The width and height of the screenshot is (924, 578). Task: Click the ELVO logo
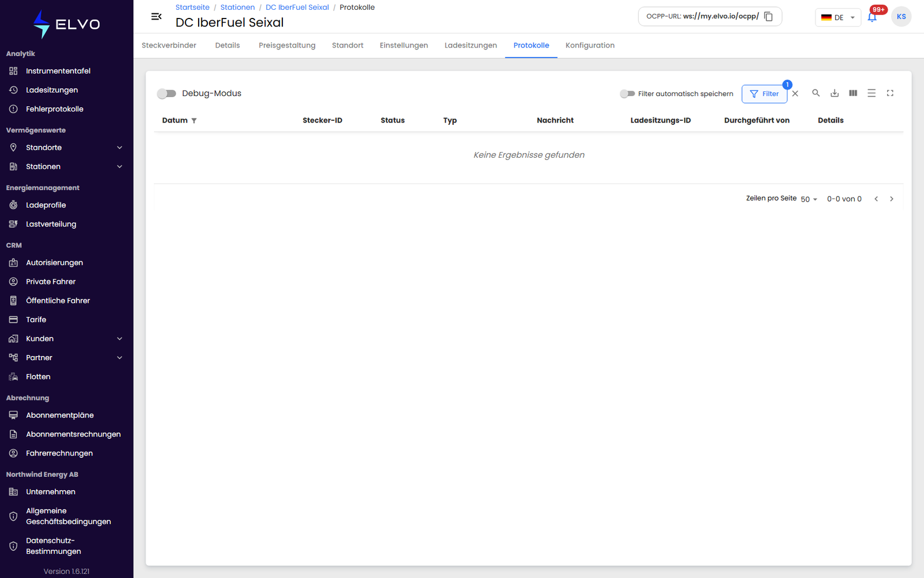pos(66,24)
